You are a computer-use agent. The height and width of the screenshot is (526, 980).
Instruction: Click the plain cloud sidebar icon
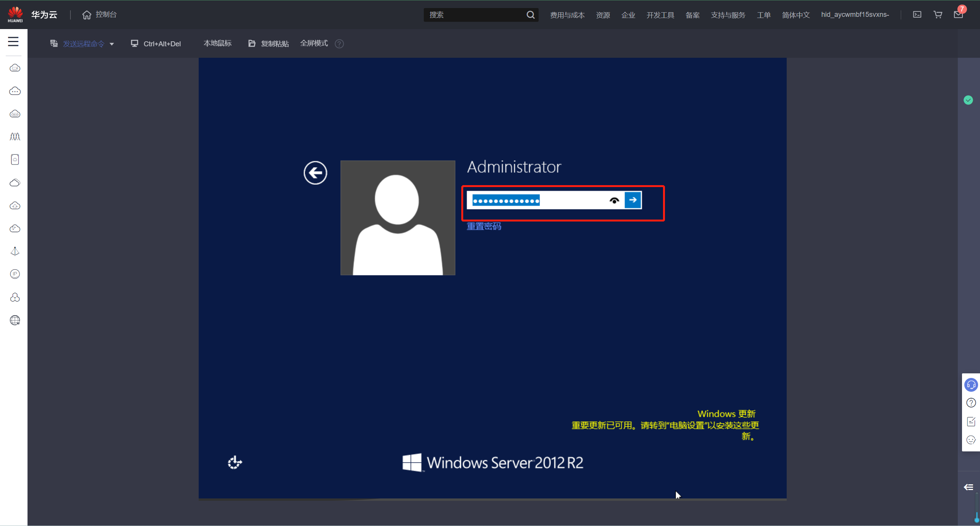pyautogui.click(x=15, y=182)
